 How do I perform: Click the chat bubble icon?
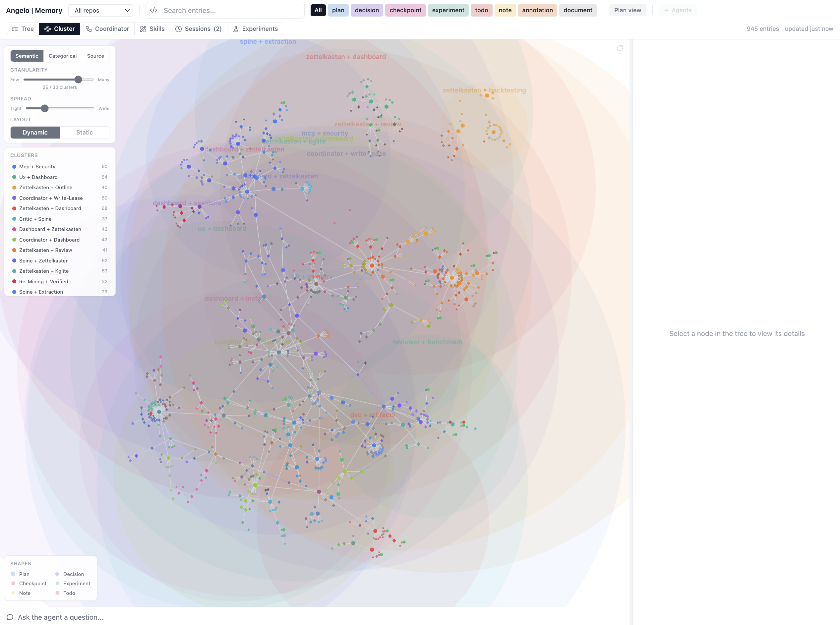pos(10,617)
